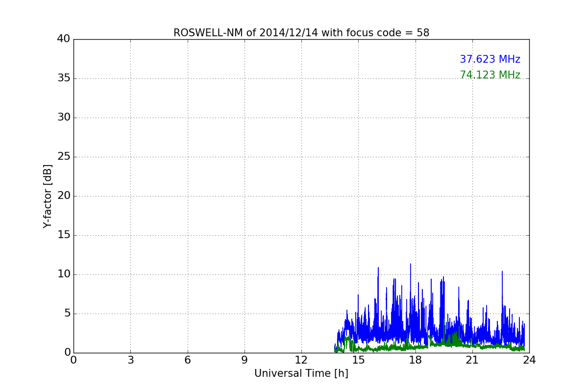Screen dimensions: 588x392
Task: Click y-axis tick label 25
Action: point(64,157)
